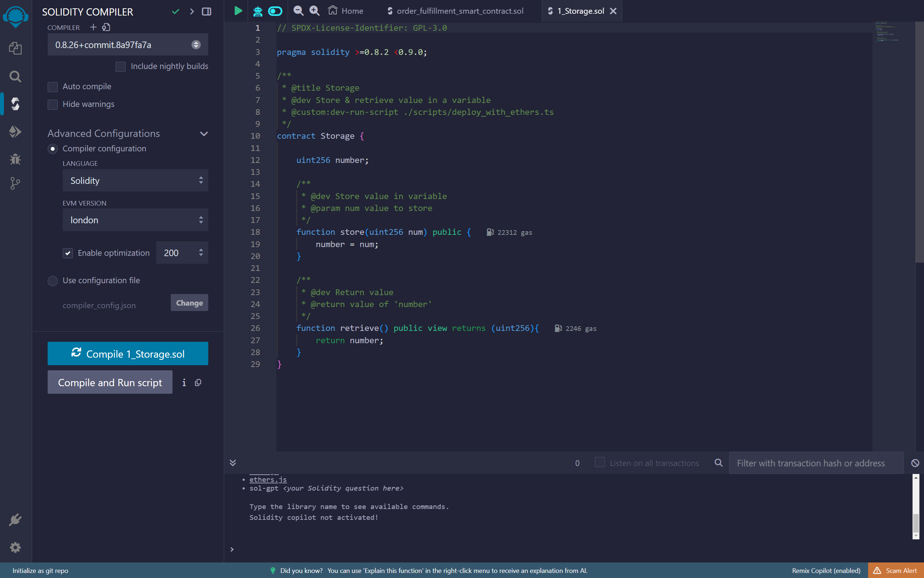The image size is (924, 578).
Task: Click the terminal vertical scrollbar thumb
Action: (x=916, y=523)
